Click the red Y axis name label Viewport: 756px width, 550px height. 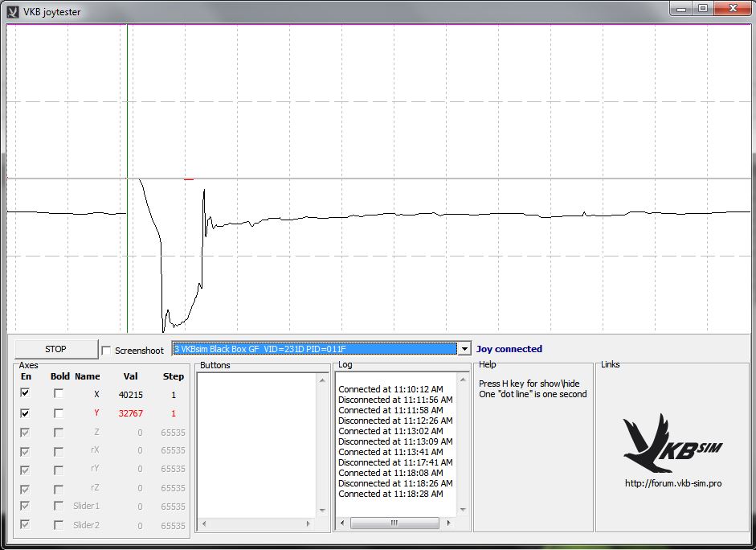coord(96,413)
